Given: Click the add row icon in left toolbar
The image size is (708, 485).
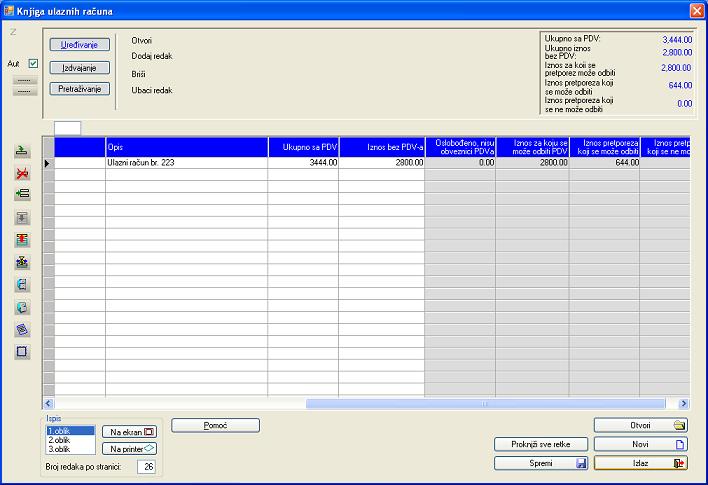Looking at the screenshot, I should coord(22,151).
